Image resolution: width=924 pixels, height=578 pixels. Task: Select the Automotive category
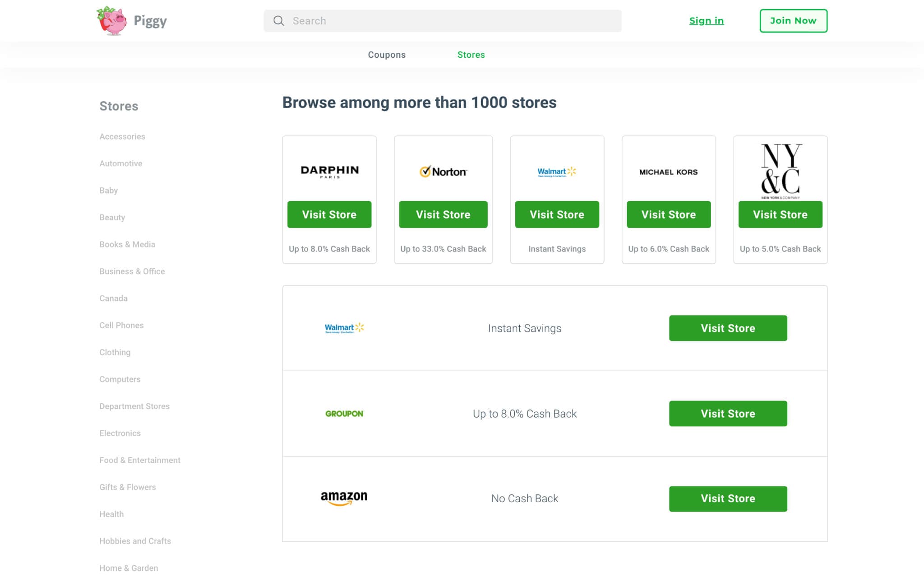pos(120,163)
